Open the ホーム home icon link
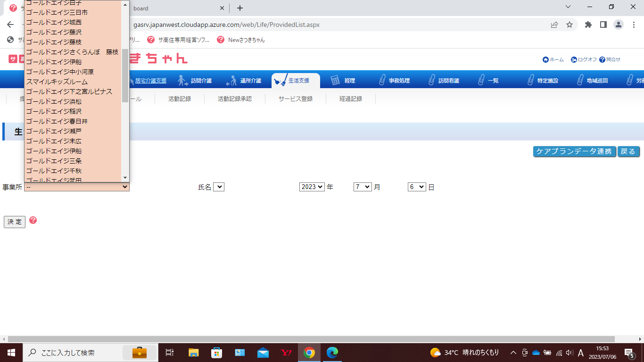 [x=546, y=60]
